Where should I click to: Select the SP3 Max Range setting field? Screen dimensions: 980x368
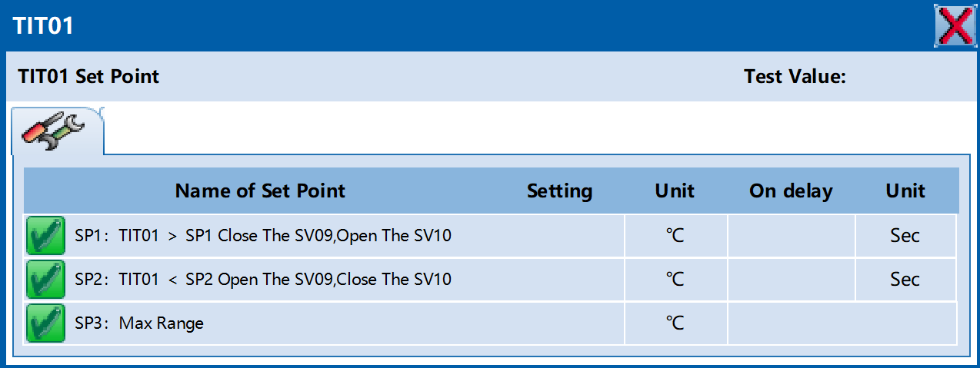click(559, 323)
